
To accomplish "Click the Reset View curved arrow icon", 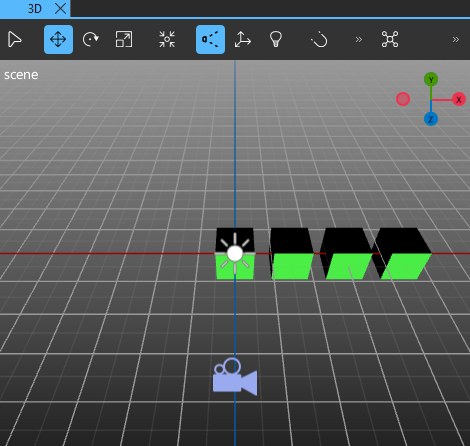I will click(x=319, y=39).
